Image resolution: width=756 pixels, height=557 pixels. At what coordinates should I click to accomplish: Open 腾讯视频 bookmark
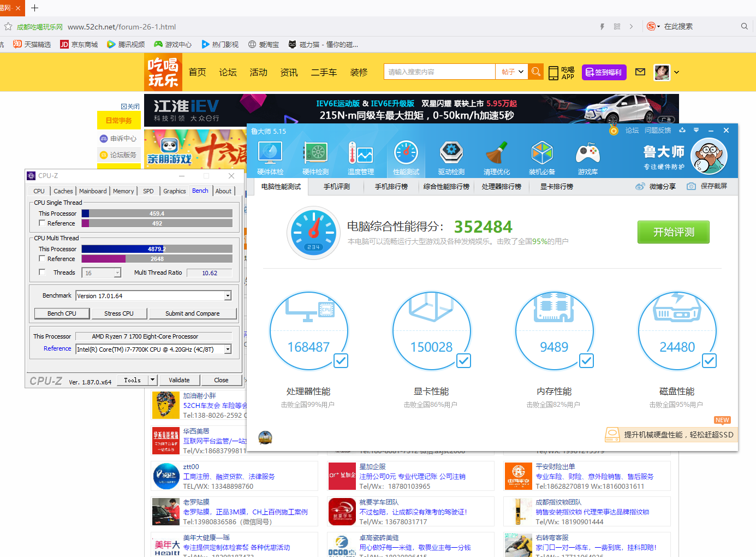point(126,45)
